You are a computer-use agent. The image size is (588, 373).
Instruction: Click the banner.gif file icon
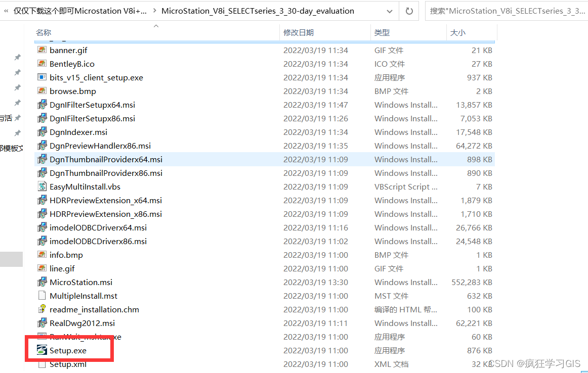(42, 50)
